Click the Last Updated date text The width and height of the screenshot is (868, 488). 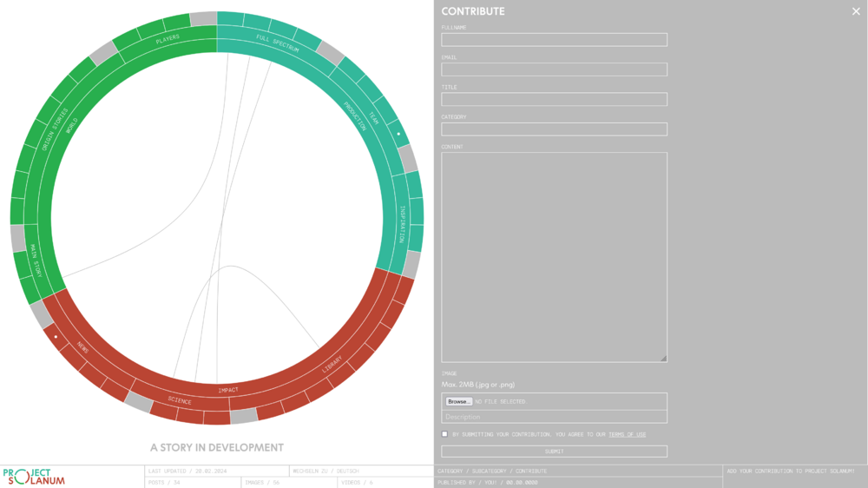pyautogui.click(x=187, y=471)
